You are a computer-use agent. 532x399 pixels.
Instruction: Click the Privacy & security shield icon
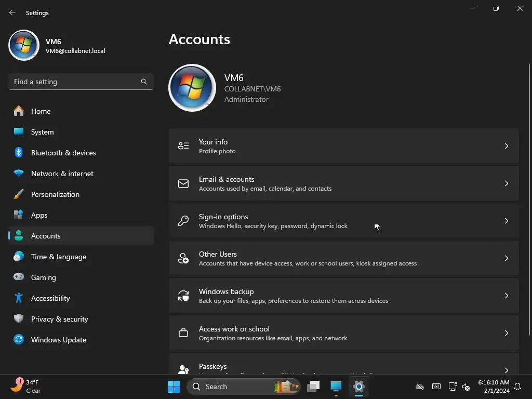[19, 318]
